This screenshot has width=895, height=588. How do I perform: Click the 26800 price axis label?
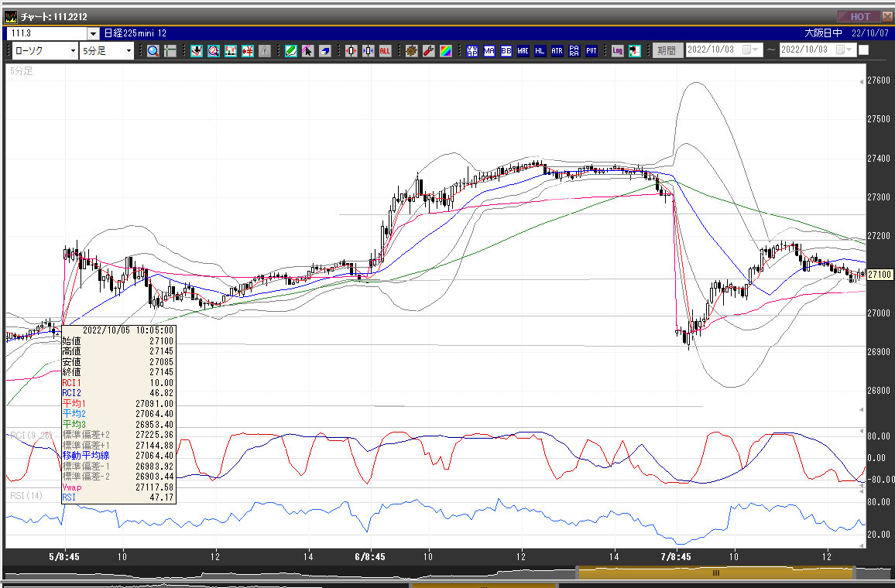[x=879, y=391]
